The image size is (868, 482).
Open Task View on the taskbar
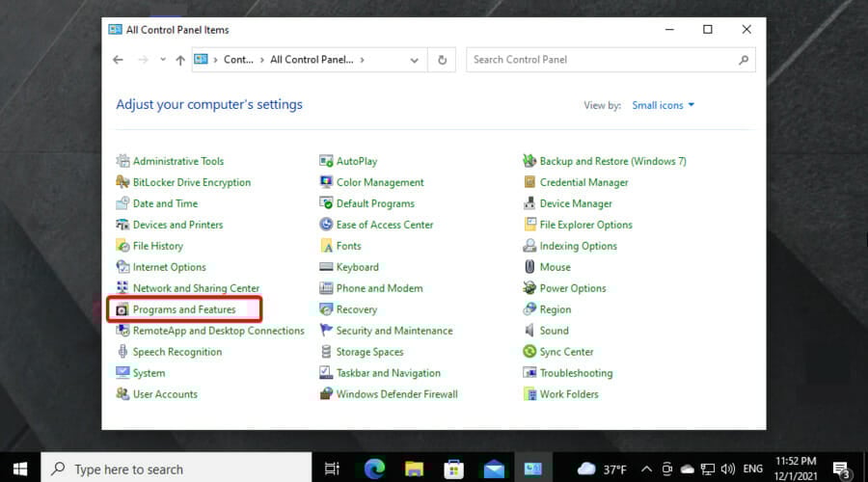point(332,469)
